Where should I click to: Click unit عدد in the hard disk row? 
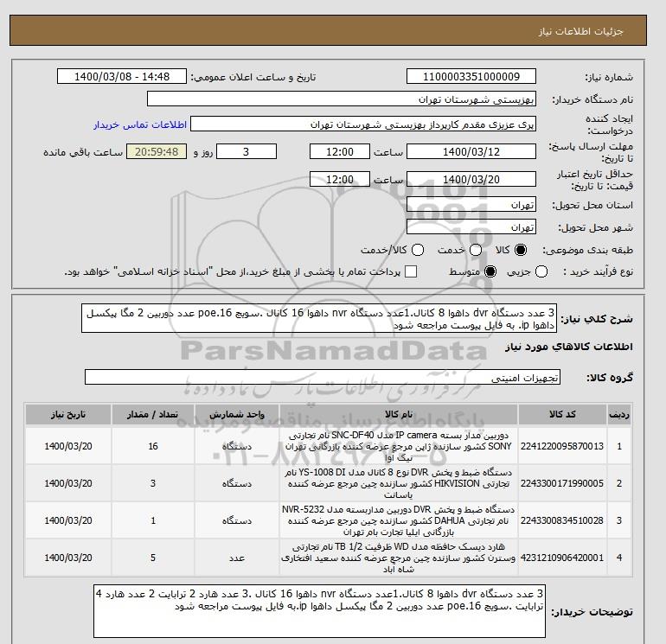[x=237, y=558]
